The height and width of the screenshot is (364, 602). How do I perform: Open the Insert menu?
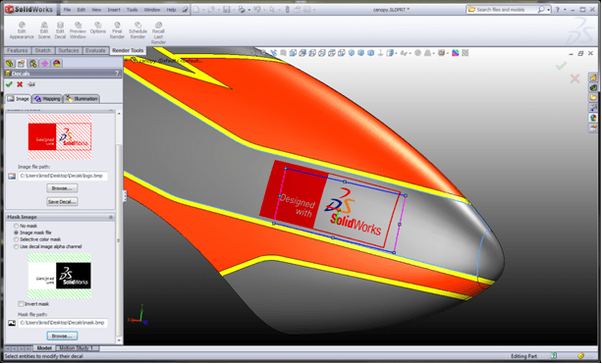pyautogui.click(x=114, y=10)
